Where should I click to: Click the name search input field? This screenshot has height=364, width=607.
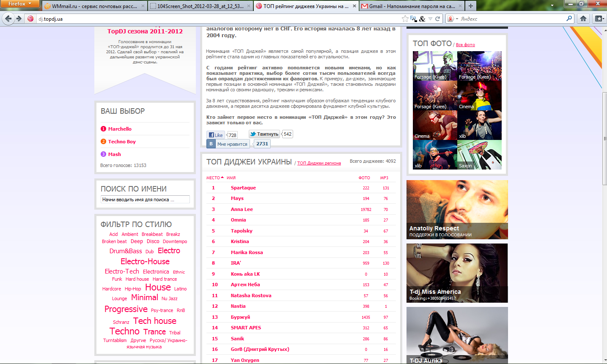(145, 200)
